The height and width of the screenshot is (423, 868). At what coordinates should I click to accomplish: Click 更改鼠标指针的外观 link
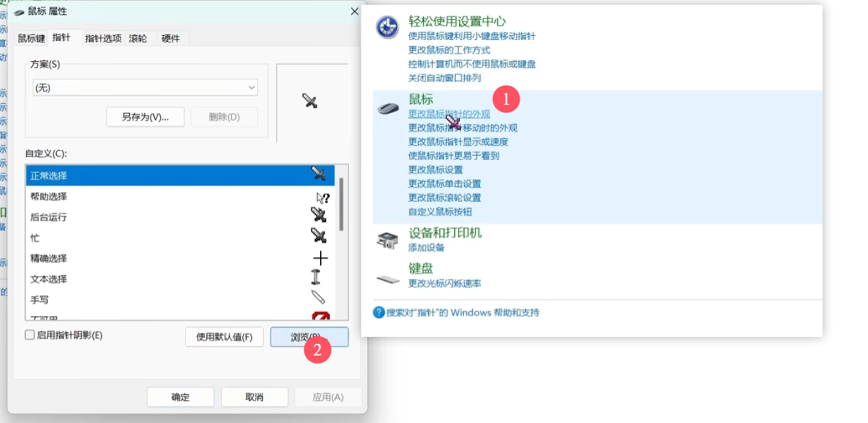click(449, 114)
